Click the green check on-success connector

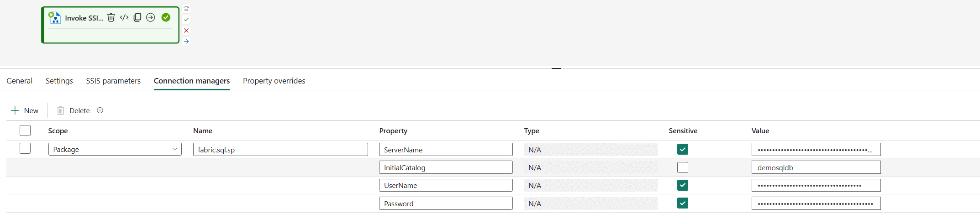pyautogui.click(x=186, y=20)
